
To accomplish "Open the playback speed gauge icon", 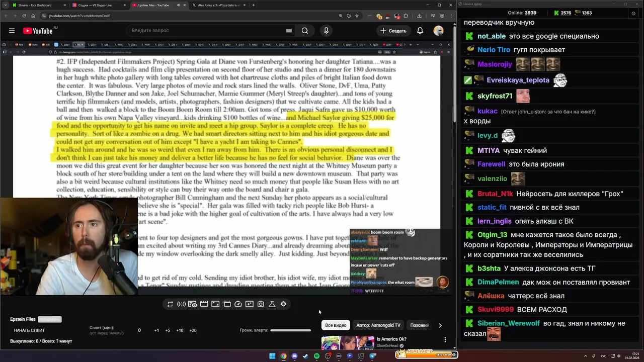I will 238,304.
